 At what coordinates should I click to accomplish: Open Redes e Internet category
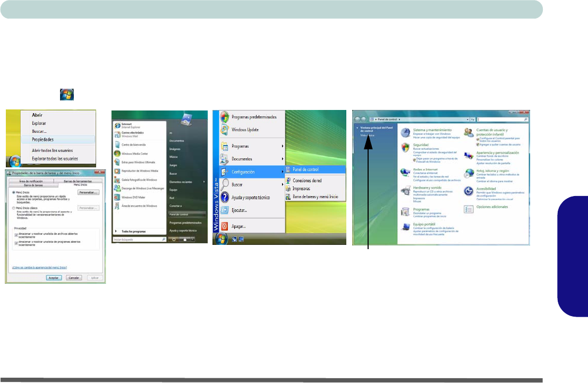pos(425,169)
